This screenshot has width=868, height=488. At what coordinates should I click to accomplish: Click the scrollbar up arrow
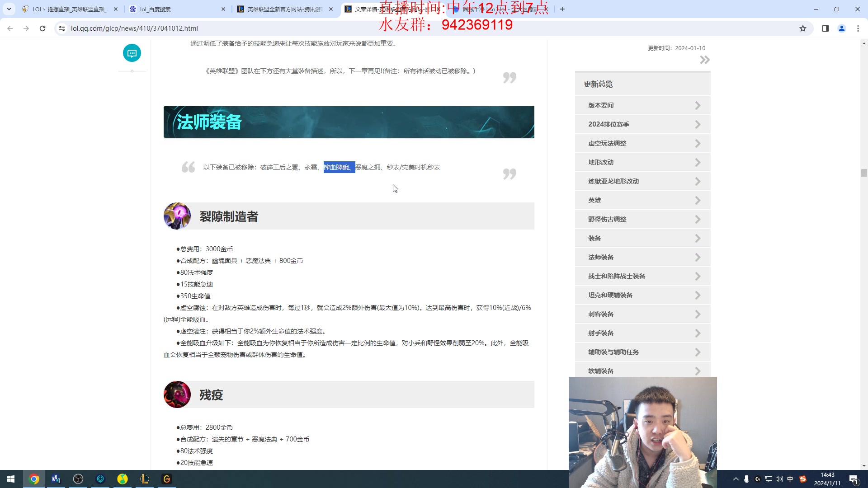click(x=864, y=44)
